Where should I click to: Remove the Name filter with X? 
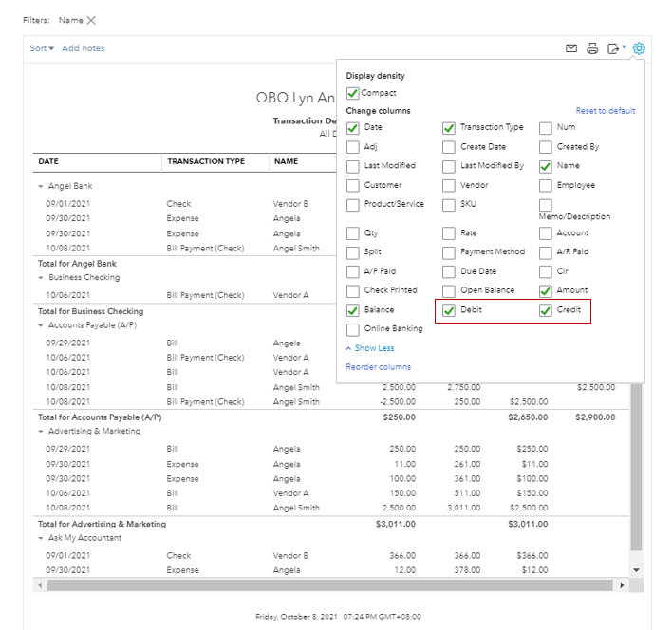pyautogui.click(x=91, y=20)
